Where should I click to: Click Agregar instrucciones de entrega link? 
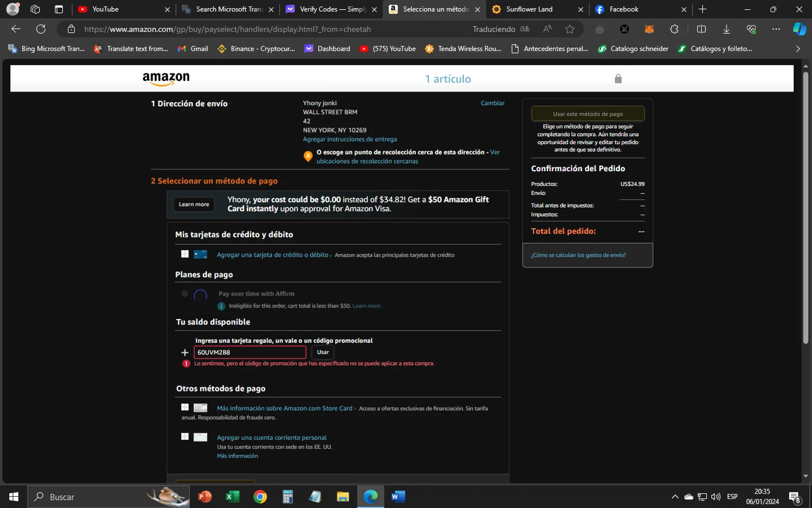click(x=350, y=139)
